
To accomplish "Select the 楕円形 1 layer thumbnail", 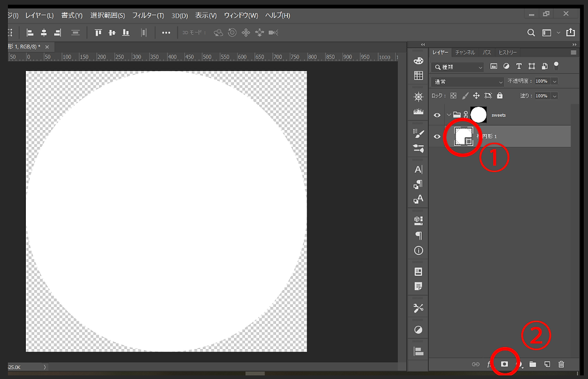I will point(463,136).
